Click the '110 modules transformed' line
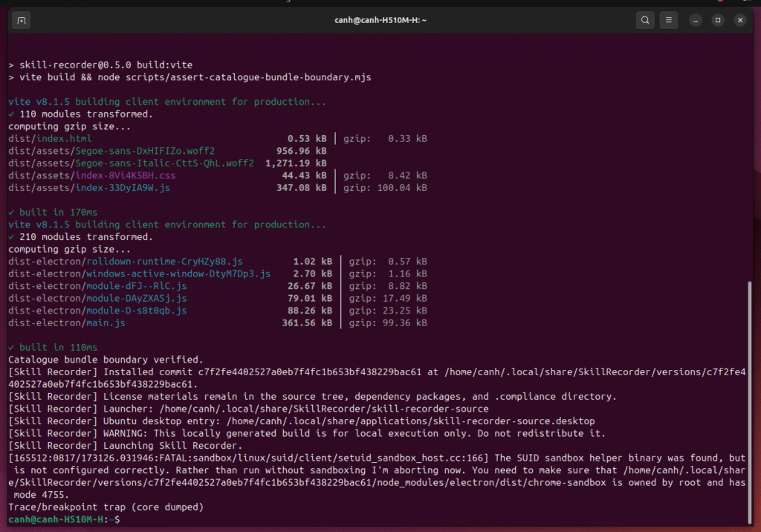 80,114
